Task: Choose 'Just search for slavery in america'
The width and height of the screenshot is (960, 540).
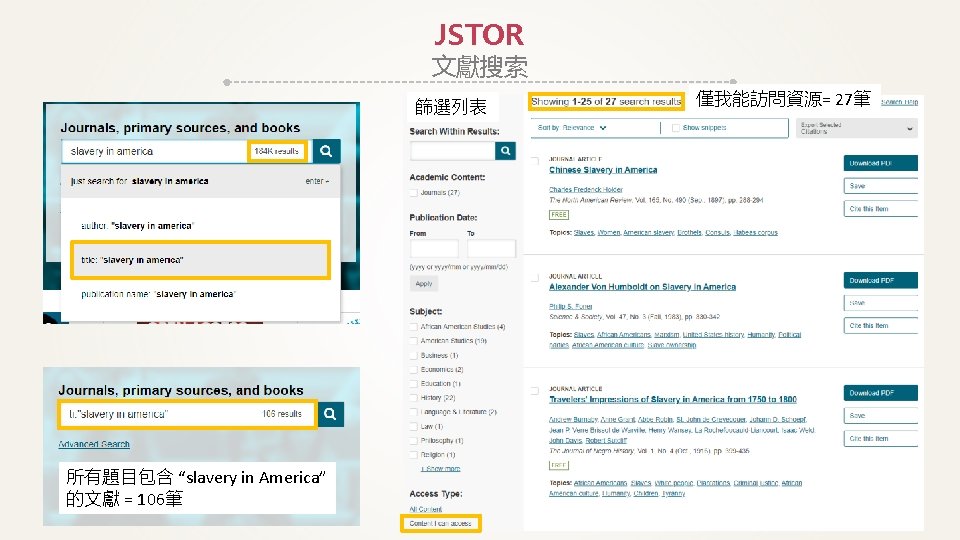Action: [x=200, y=181]
